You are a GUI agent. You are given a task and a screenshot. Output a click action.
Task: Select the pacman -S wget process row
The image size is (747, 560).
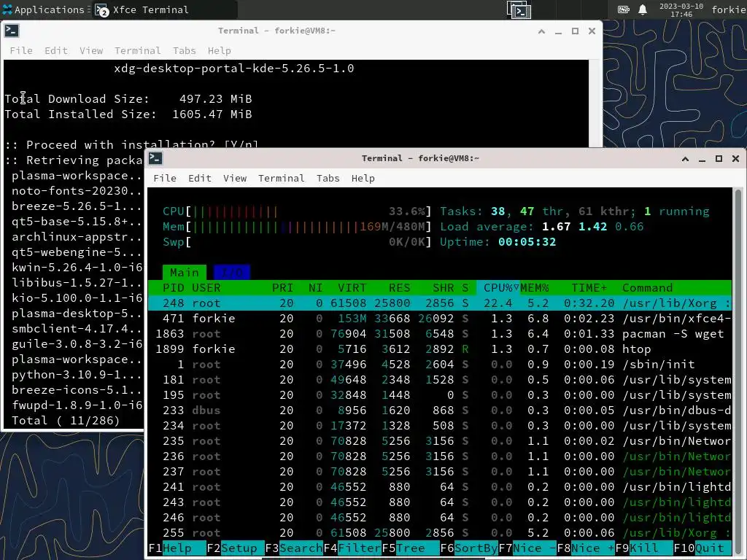point(440,334)
